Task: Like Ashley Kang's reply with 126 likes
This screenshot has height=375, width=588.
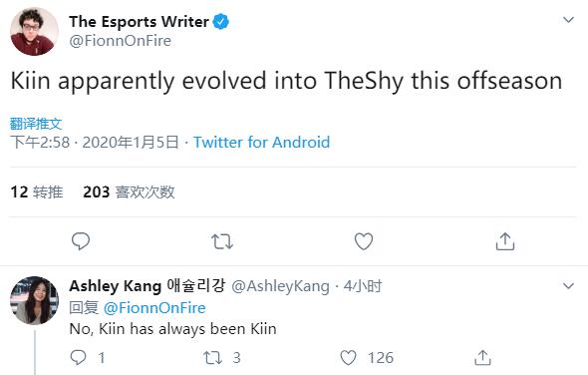Action: tap(348, 357)
